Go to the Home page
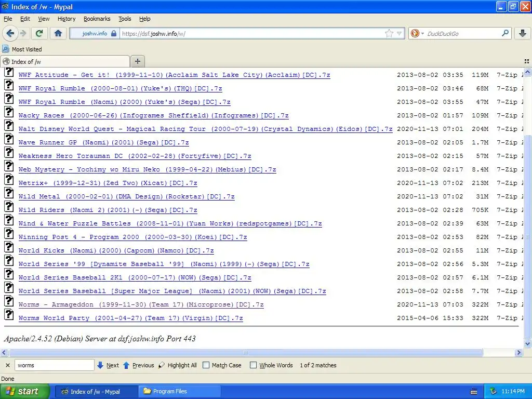Viewport: 532px width, 399px height. click(58, 33)
